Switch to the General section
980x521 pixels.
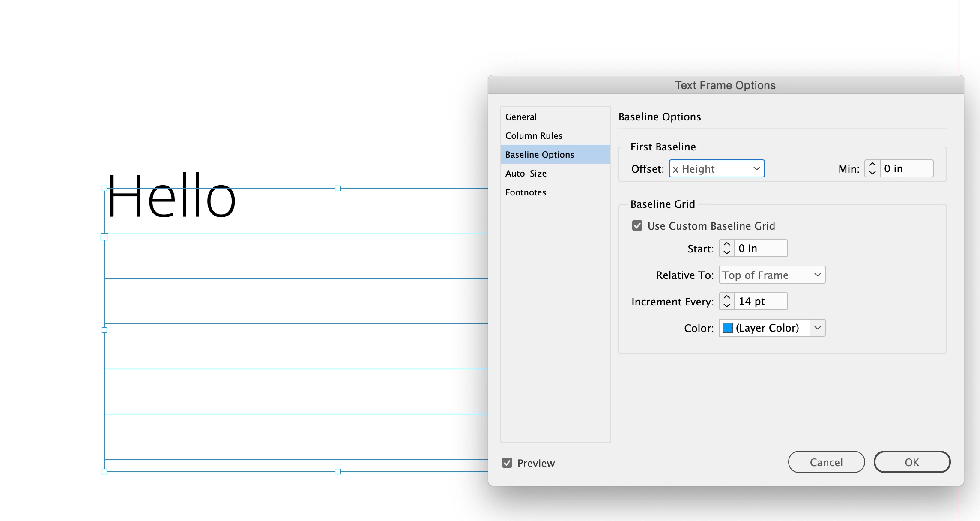coord(521,117)
